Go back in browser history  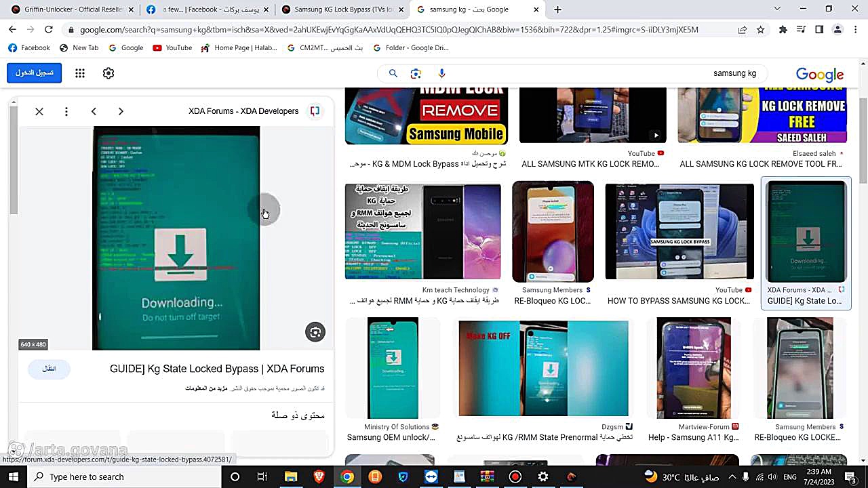(x=12, y=30)
